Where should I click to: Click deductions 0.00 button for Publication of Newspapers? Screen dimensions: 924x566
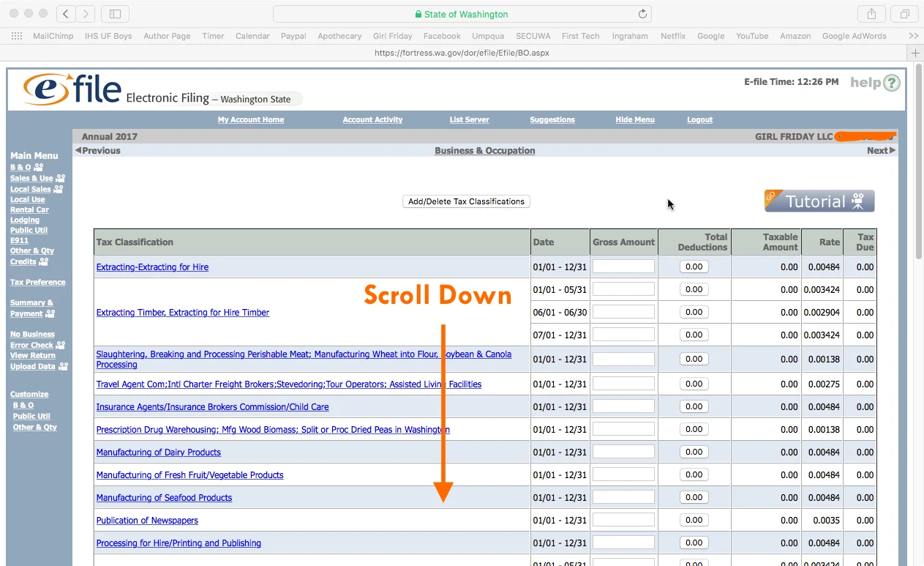coord(694,520)
